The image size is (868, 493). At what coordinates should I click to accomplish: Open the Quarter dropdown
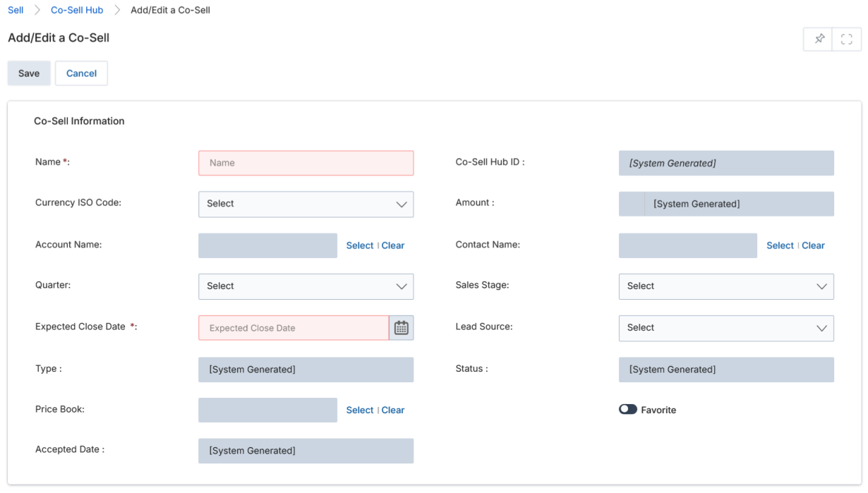tap(306, 286)
